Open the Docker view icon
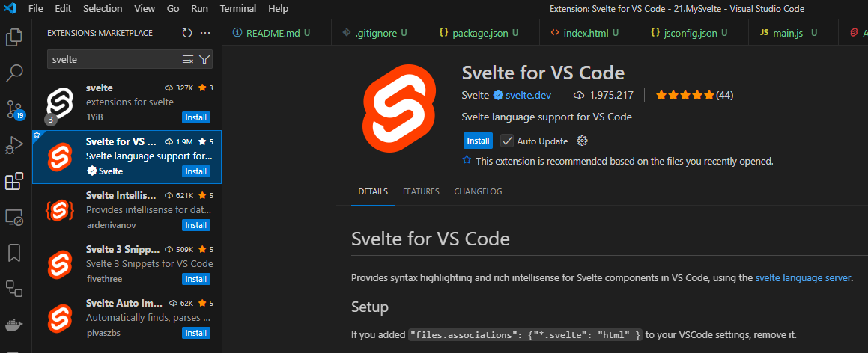Viewport: 868px width, 353px height. 14,325
